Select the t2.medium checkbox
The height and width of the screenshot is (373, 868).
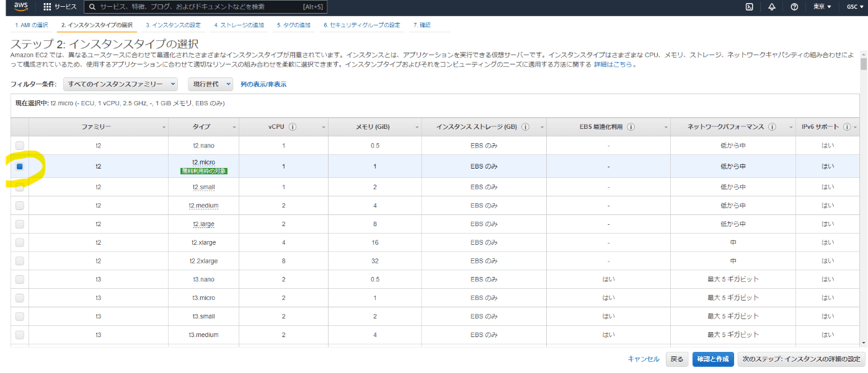click(x=20, y=205)
